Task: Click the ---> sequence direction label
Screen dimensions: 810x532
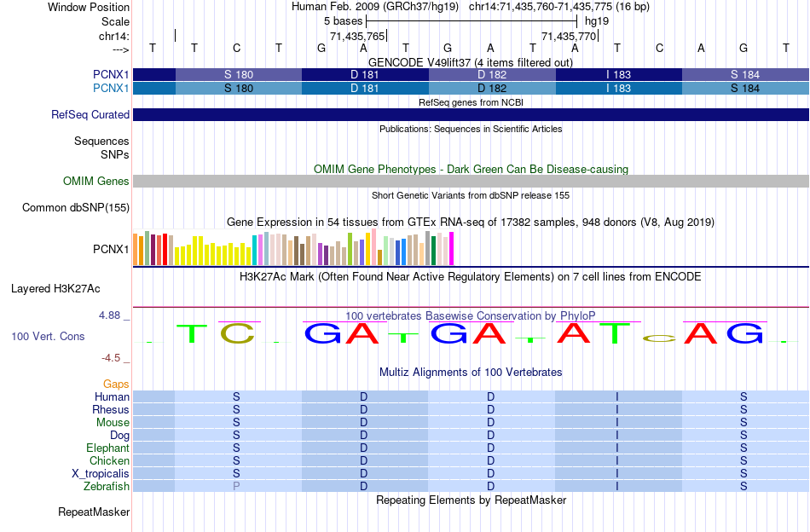Action: (121, 49)
